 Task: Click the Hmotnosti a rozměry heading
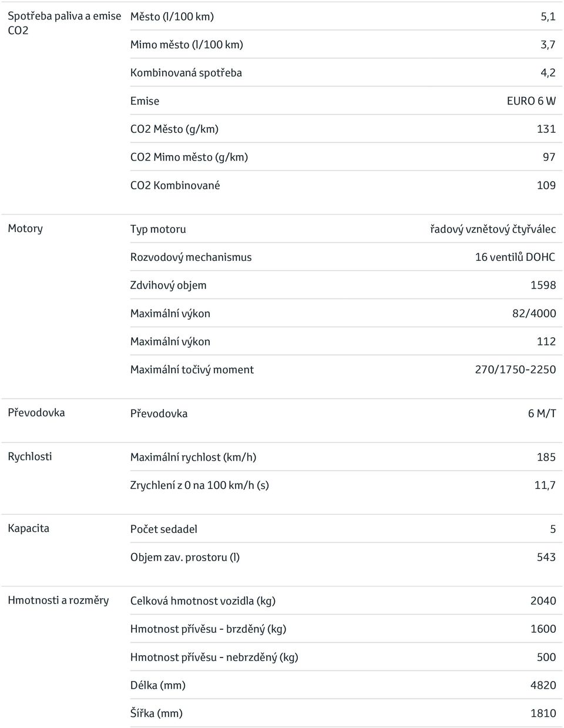[x=58, y=600]
